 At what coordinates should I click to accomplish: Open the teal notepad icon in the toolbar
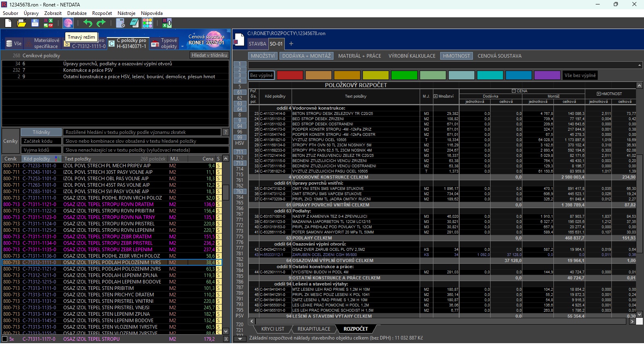134,23
